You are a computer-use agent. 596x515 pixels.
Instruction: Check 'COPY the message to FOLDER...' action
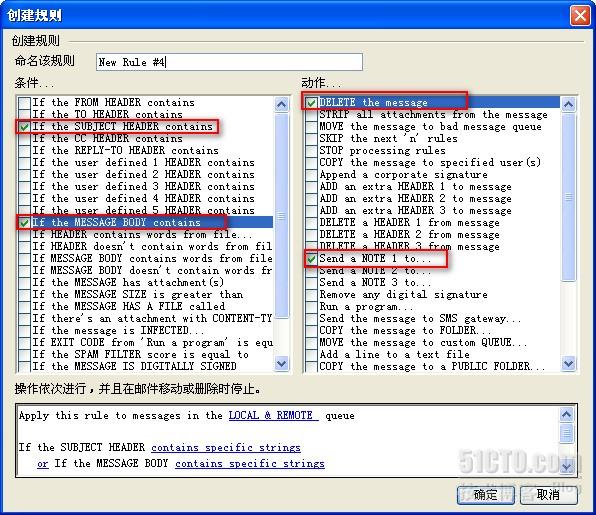[x=312, y=330]
